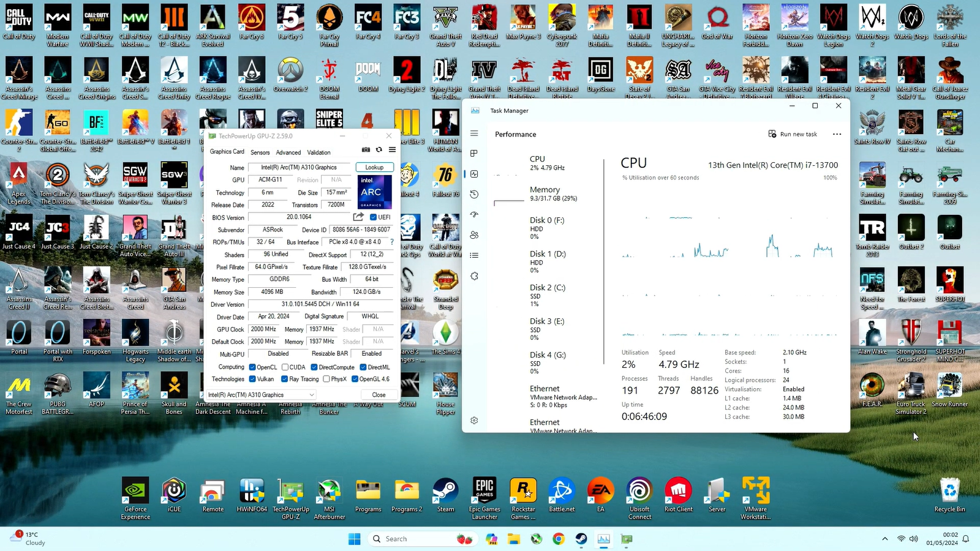The width and height of the screenshot is (980, 551).
Task: Click the GPU-Z refresh icon
Action: coord(379,149)
